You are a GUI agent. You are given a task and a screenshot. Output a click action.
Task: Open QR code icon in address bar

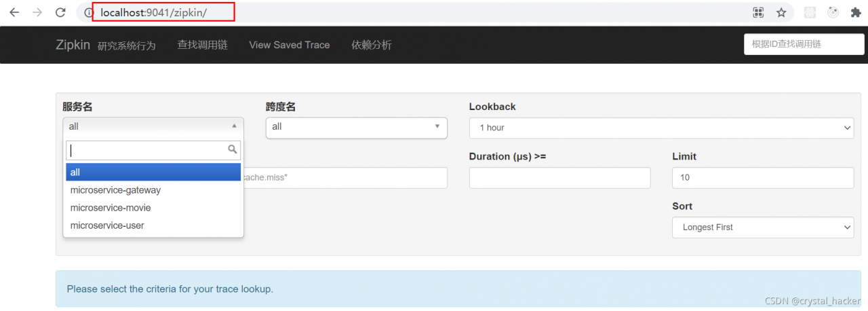point(758,12)
